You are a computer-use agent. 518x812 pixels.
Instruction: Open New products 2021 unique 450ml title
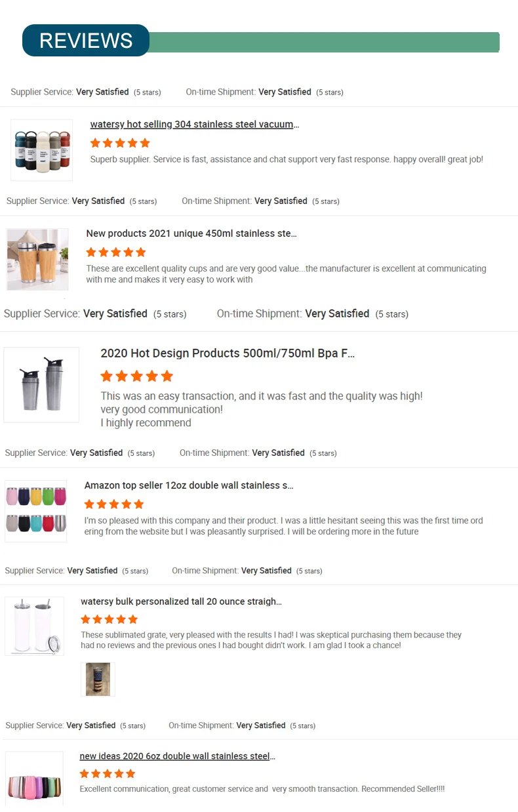click(x=191, y=233)
